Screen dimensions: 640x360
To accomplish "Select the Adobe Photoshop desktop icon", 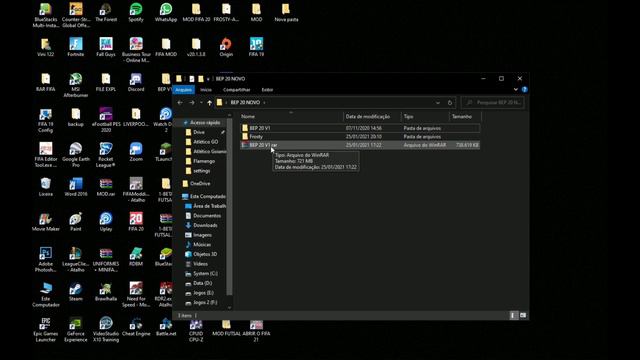I will point(46,260).
